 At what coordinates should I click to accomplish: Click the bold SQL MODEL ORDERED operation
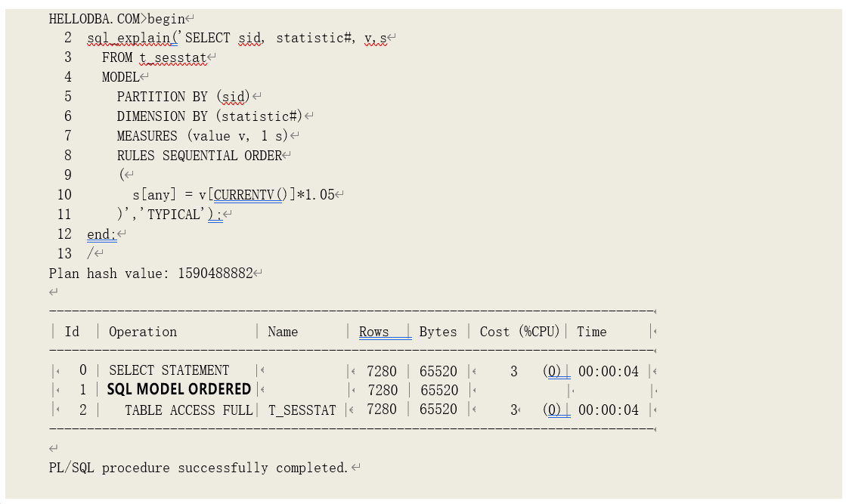point(178,390)
